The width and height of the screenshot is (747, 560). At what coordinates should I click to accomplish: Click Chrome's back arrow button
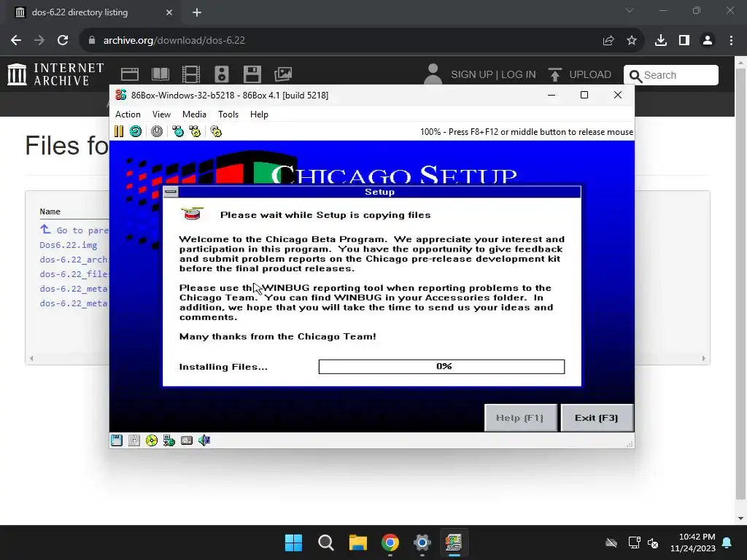tap(16, 41)
